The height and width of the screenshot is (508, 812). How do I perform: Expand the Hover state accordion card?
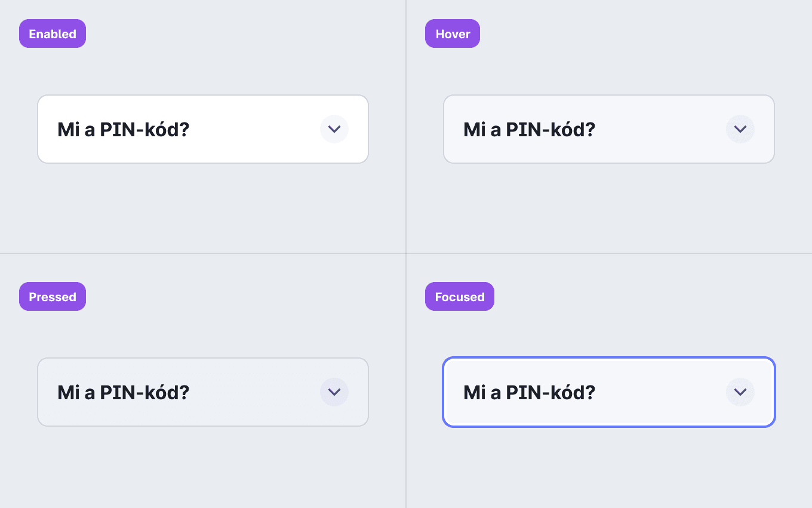[609, 129]
